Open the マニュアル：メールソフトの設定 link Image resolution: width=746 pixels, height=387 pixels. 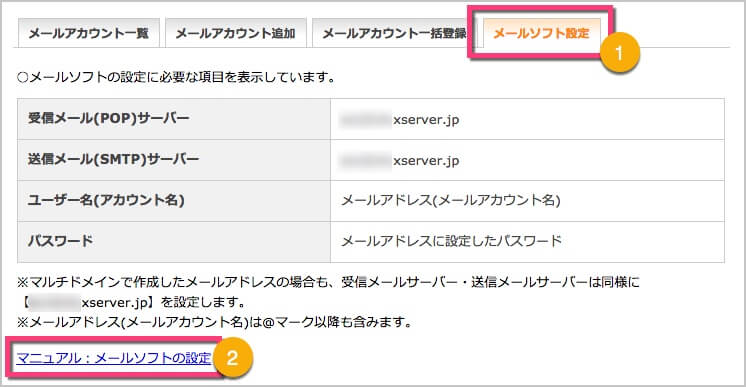coord(114,357)
